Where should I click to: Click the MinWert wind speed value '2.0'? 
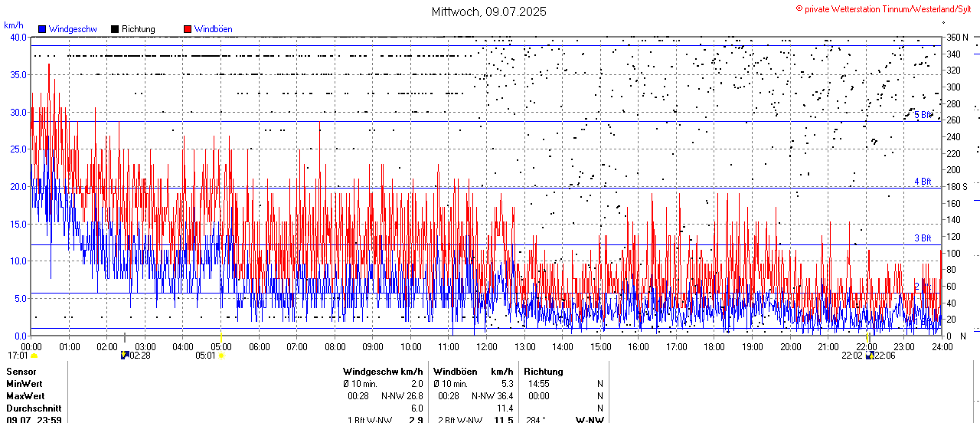(416, 383)
